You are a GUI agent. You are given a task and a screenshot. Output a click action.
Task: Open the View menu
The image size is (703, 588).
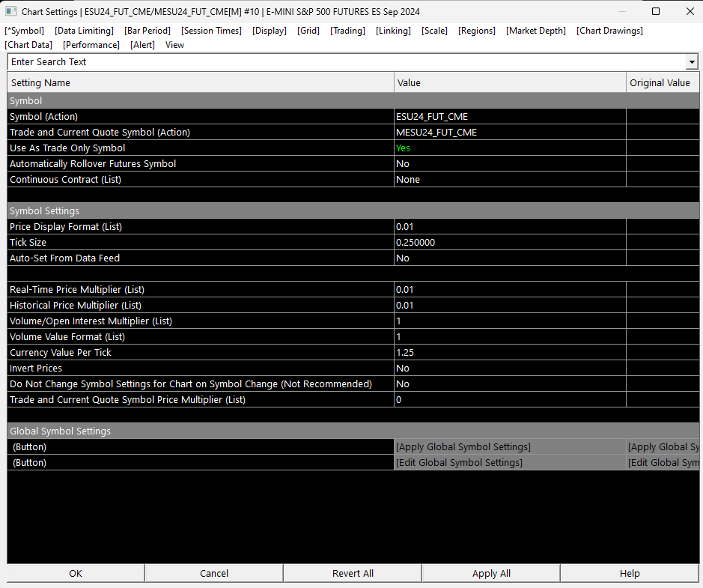(x=174, y=45)
